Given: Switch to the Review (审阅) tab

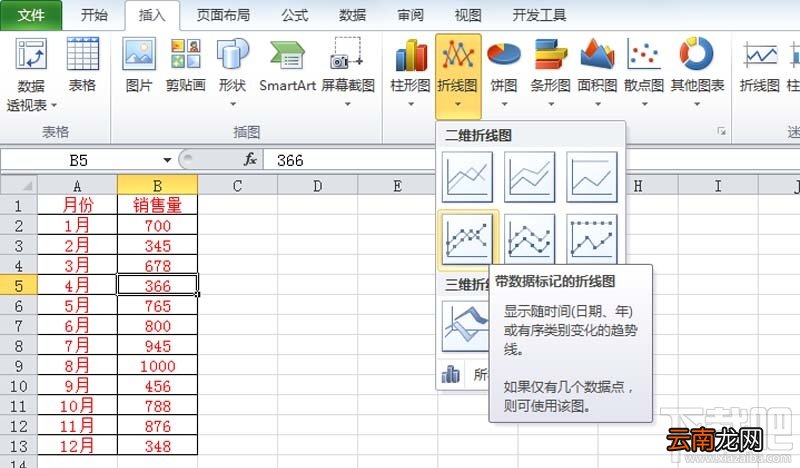Looking at the screenshot, I should (x=410, y=15).
